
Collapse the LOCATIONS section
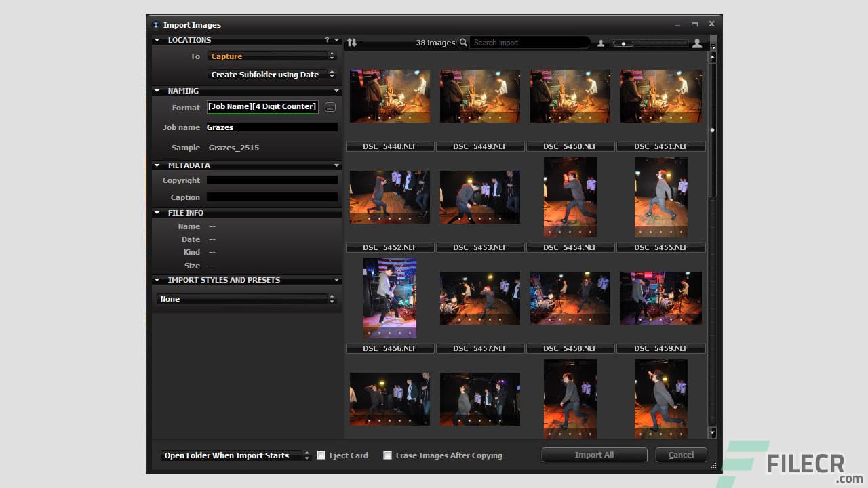click(157, 39)
